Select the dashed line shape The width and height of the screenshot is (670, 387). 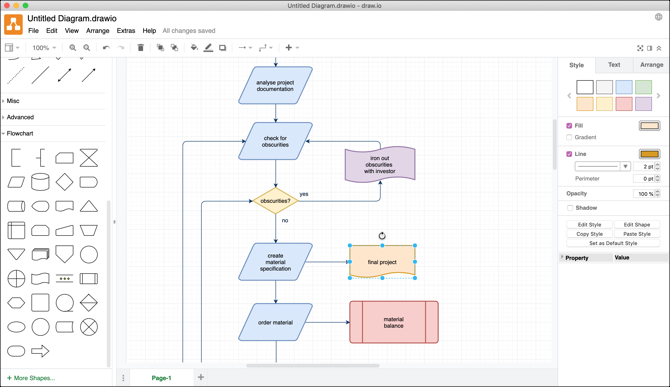(16, 76)
